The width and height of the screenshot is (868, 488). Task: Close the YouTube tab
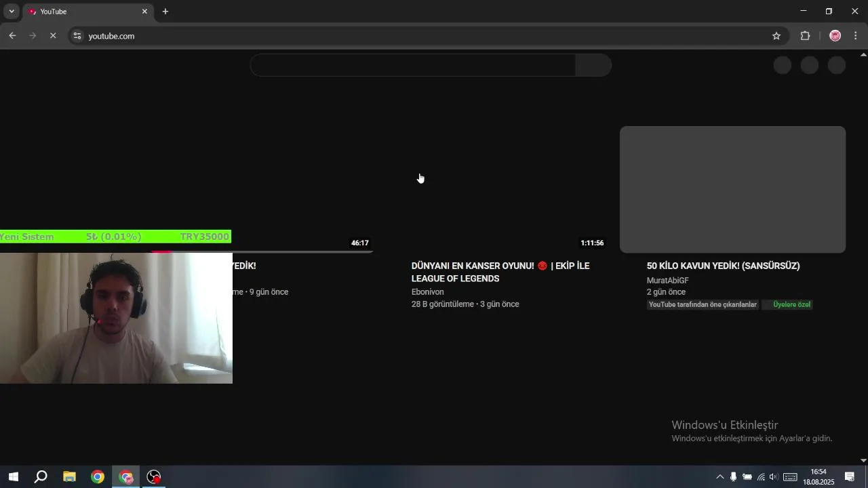click(x=144, y=12)
